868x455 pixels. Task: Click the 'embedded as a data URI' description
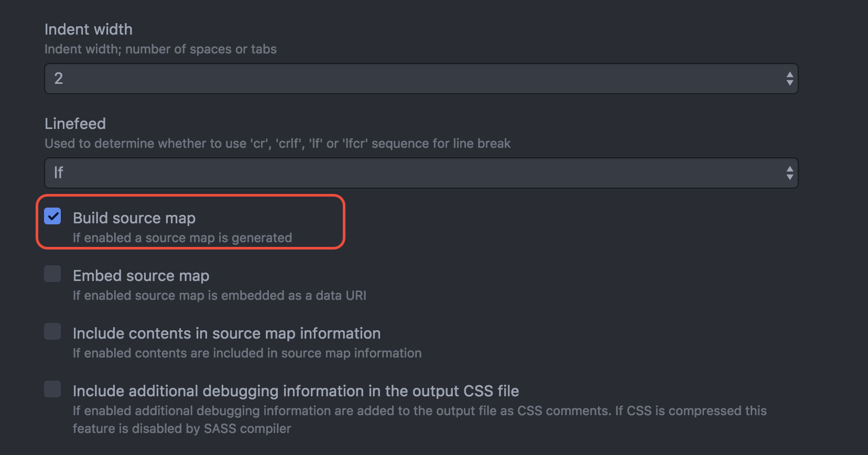[x=219, y=296]
